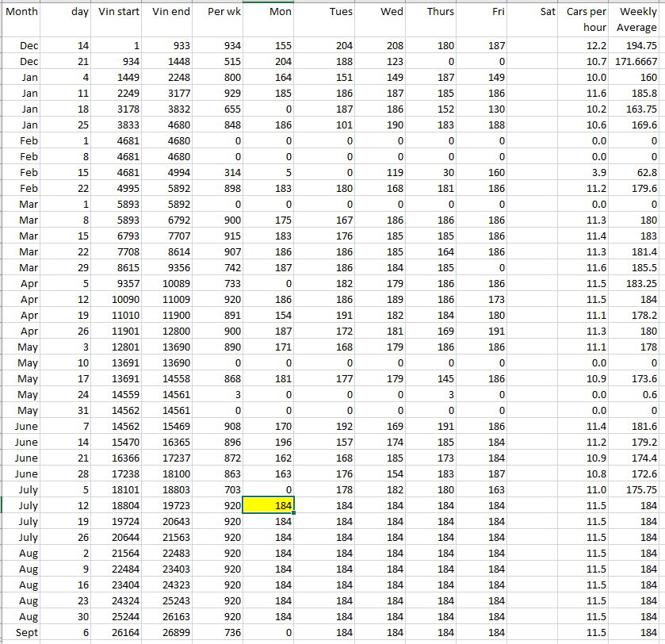Viewport: 665px width, 644px height.
Task: Select the Wed cell showing 208
Action: tap(380, 46)
